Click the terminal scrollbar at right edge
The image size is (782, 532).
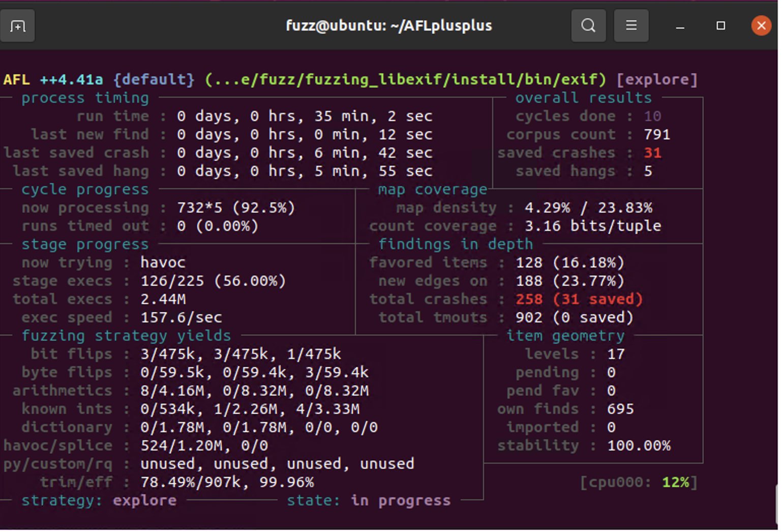coord(778,504)
